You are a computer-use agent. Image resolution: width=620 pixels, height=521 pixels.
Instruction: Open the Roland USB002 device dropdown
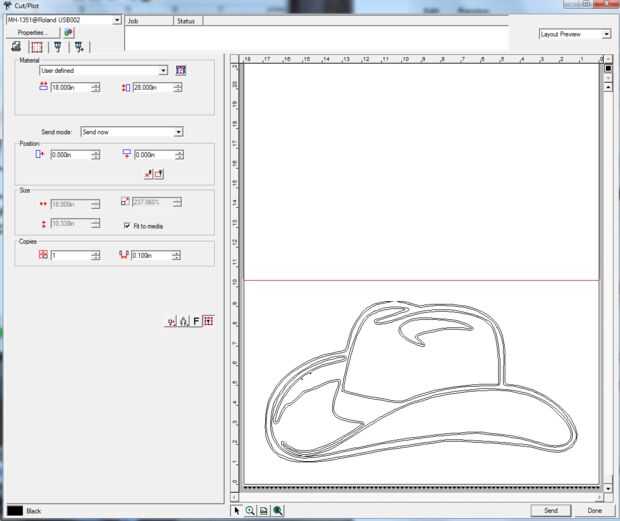[x=117, y=20]
